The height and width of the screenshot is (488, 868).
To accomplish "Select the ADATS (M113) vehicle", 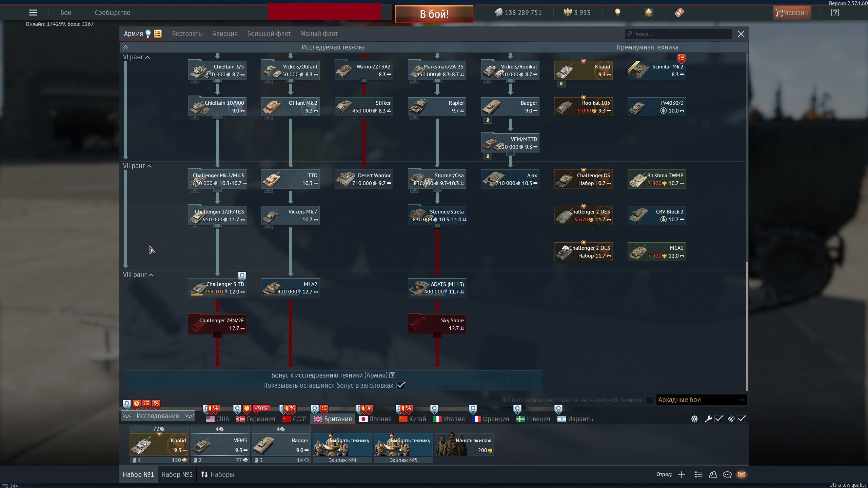I will click(x=437, y=288).
